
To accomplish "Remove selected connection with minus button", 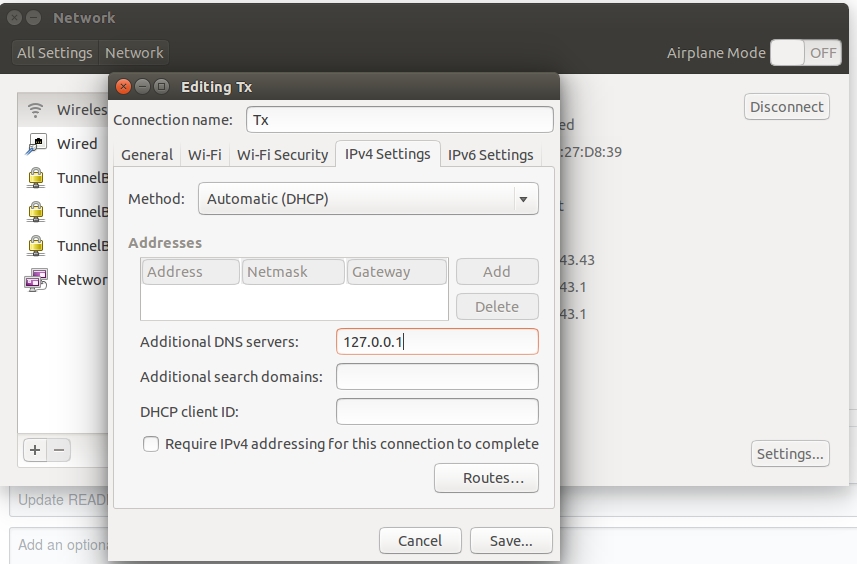I will click(59, 450).
